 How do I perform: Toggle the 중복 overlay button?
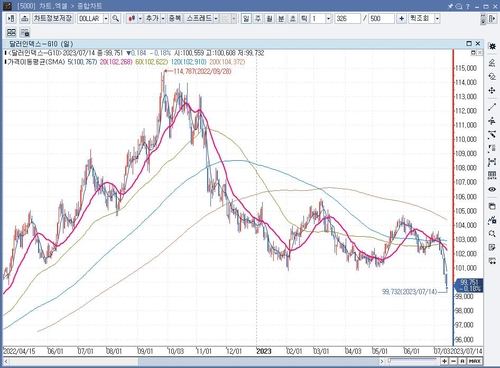[x=174, y=18]
